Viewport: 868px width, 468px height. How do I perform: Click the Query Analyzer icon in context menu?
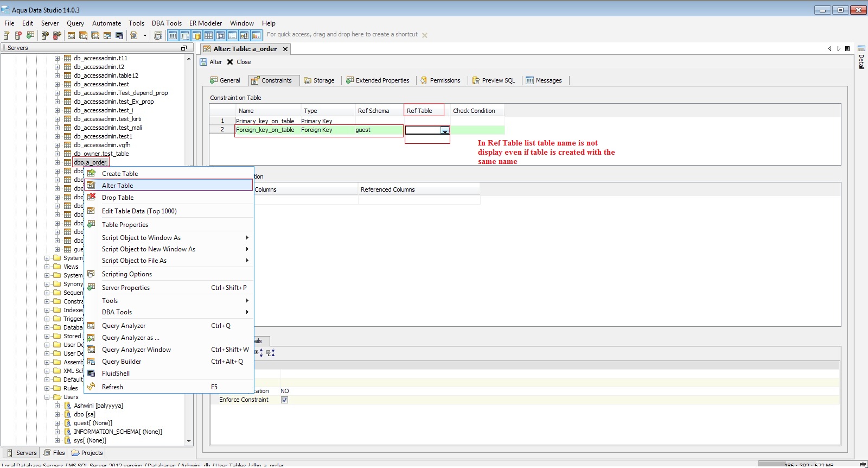(x=91, y=325)
